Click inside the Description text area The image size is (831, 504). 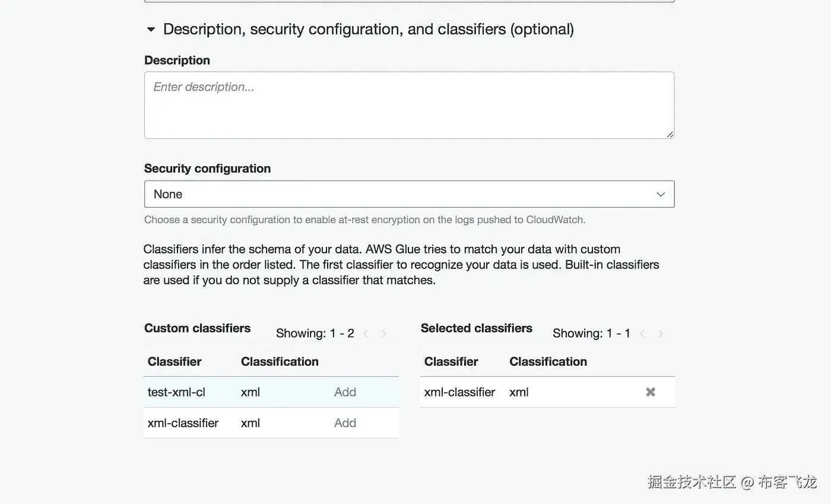(x=409, y=105)
